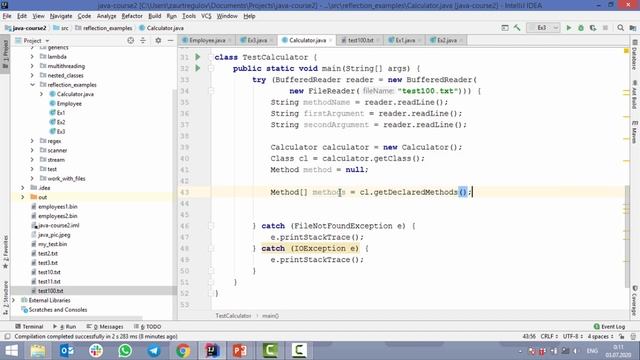
Task: Collapse the reflection_examples package
Action: pyautogui.click(x=32, y=85)
